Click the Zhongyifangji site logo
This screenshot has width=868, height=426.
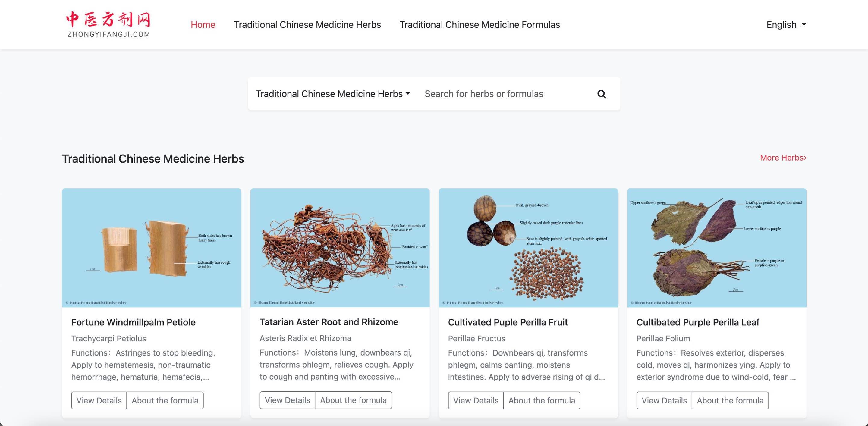pyautogui.click(x=108, y=23)
